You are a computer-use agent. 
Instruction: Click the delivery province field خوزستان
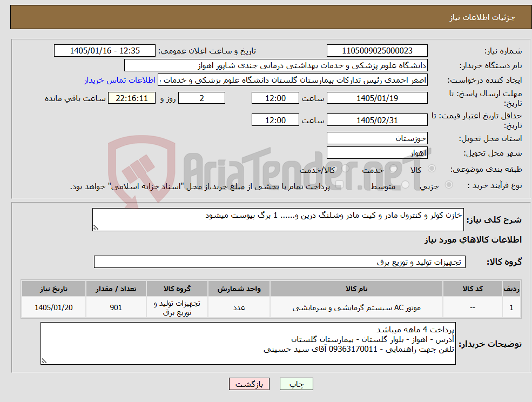pos(377,138)
